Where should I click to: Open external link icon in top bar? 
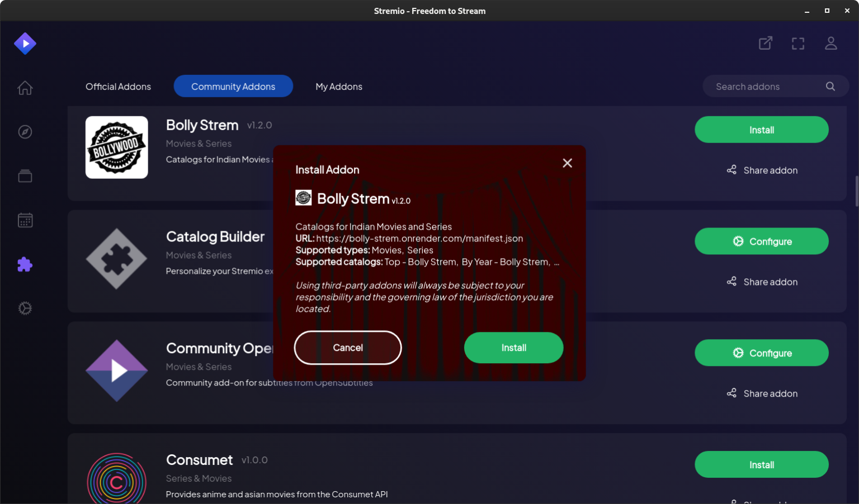766,43
